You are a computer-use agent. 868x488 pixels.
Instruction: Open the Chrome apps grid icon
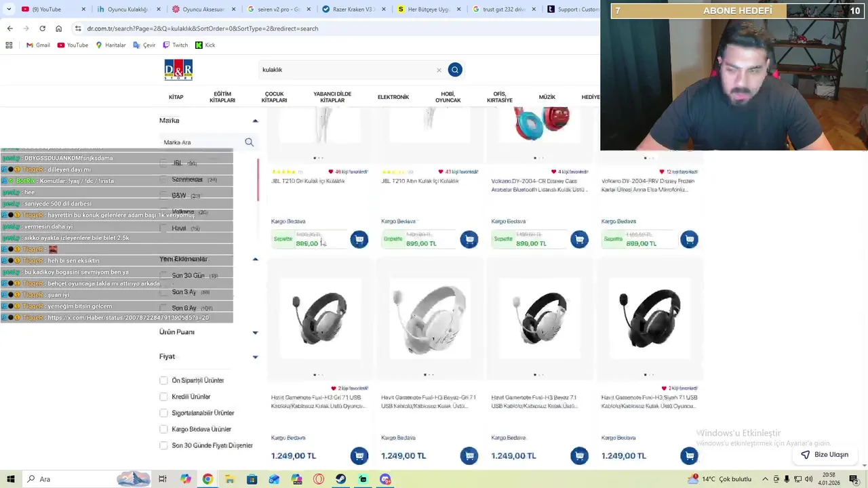[x=9, y=45]
